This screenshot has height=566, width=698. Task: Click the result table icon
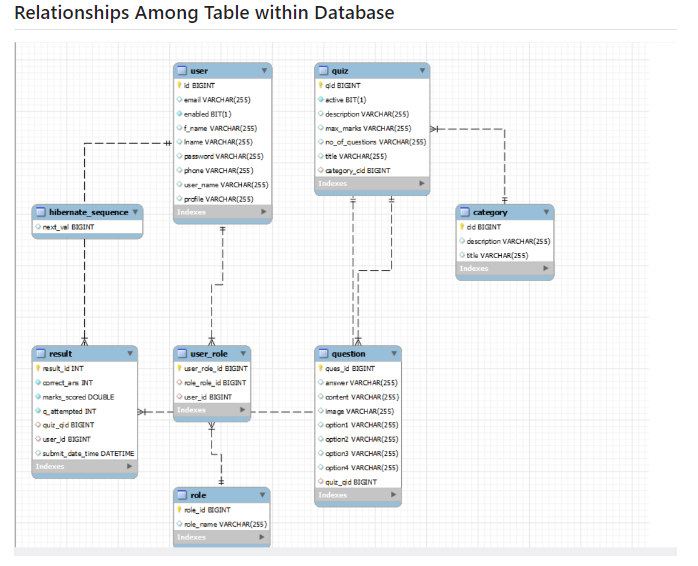[41, 354]
